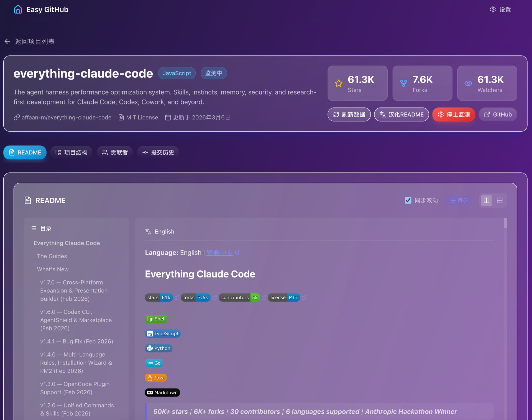
Task: Open the 繁體中文 language link
Action: (220, 253)
